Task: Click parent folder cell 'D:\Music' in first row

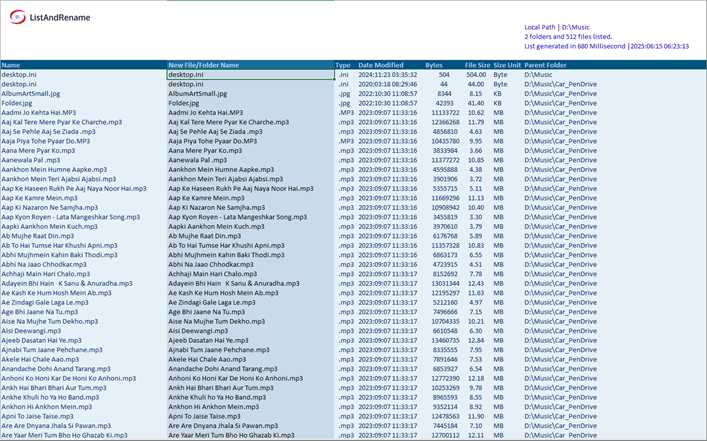Action: click(x=538, y=74)
